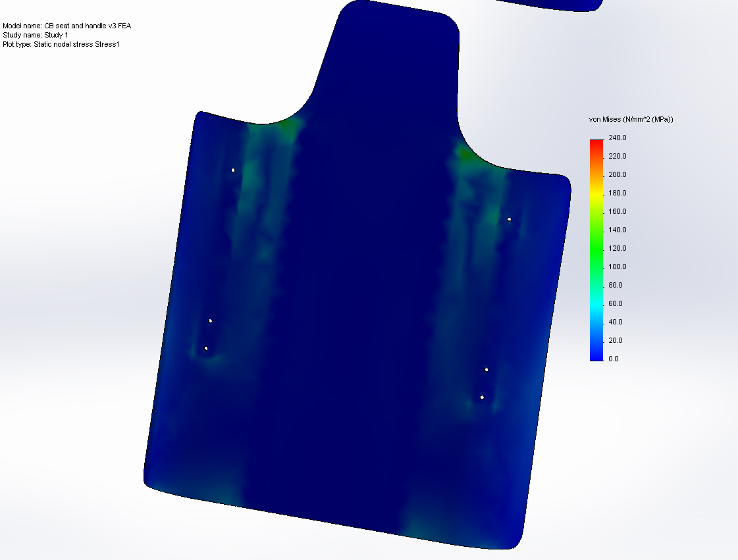
Task: Click the 60.0 cyan legend value
Action: tap(616, 303)
